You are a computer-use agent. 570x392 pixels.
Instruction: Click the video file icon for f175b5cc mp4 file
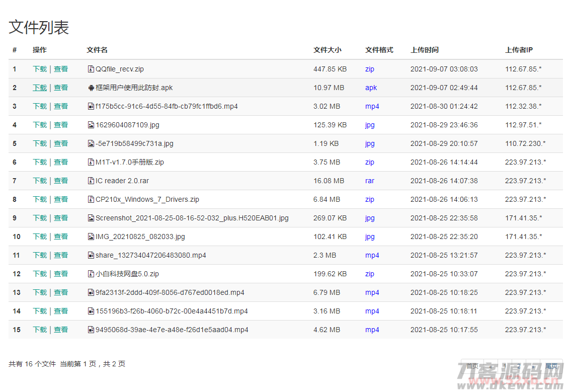[x=91, y=106]
